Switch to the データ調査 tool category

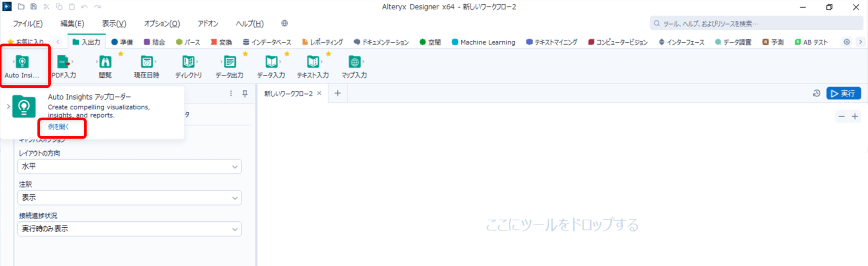733,42
